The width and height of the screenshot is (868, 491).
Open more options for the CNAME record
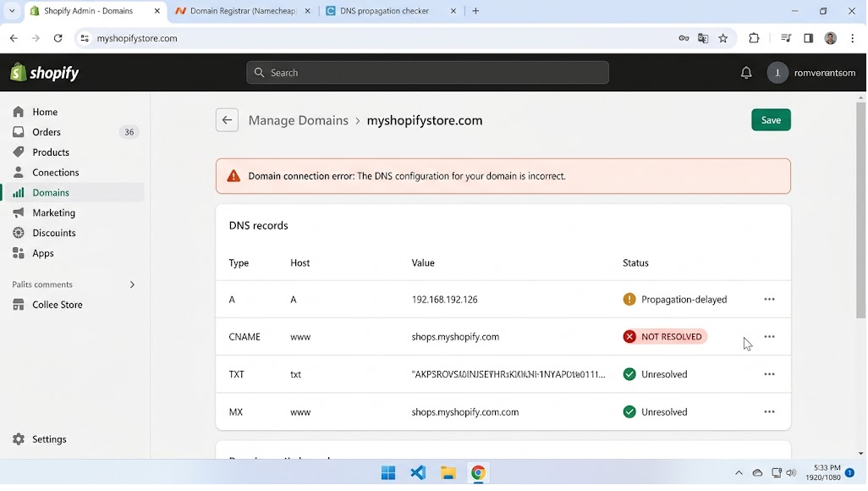tap(769, 336)
